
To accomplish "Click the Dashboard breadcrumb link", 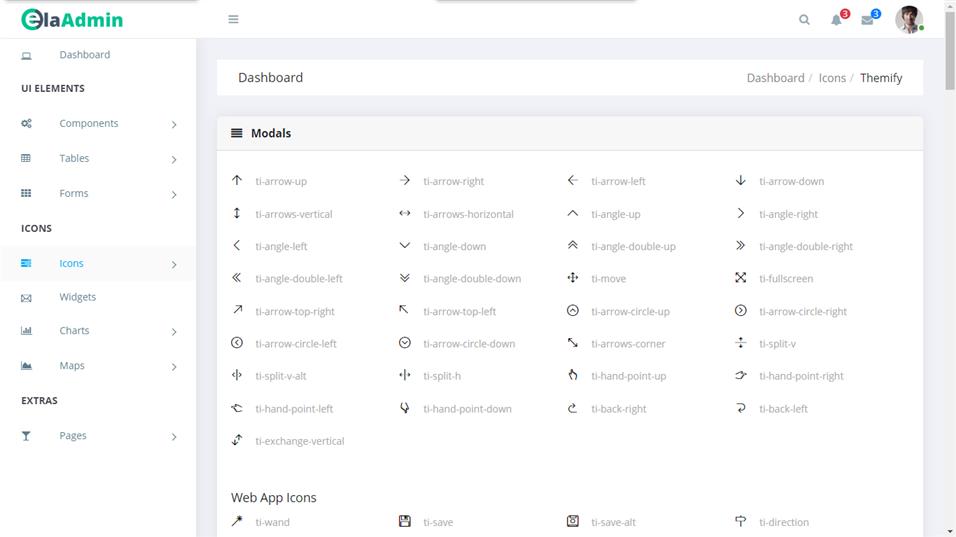I will (x=775, y=78).
